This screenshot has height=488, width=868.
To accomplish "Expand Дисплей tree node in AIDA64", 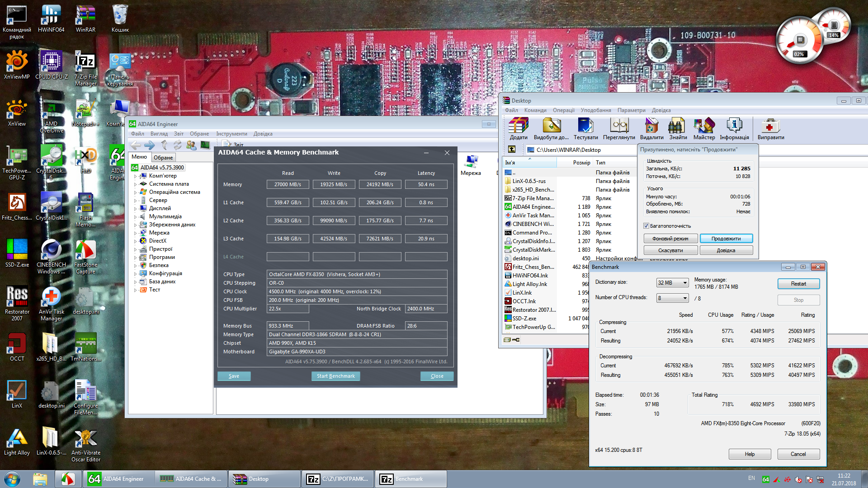I will click(135, 209).
